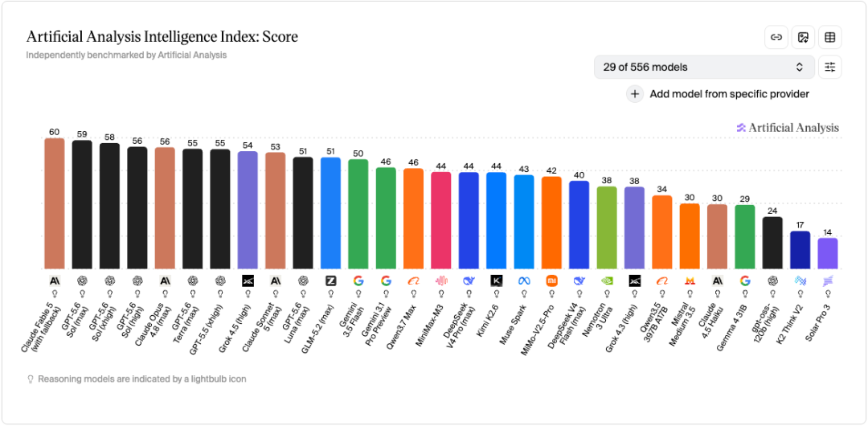This screenshot has width=868, height=426.
Task: Click the NVIDIA logo under Nemotron 3 Ultra
Action: point(607,281)
